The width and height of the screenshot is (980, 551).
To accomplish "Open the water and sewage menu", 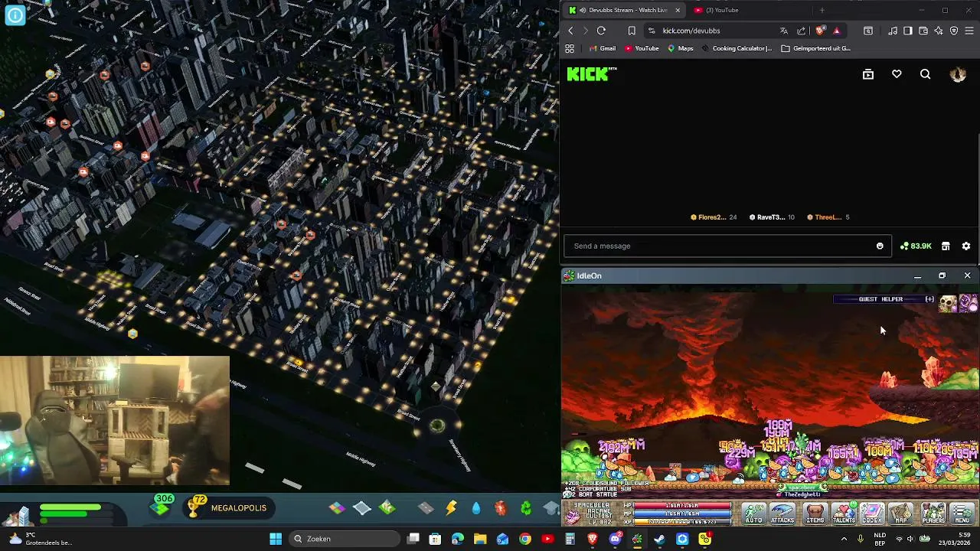I will 476,508.
